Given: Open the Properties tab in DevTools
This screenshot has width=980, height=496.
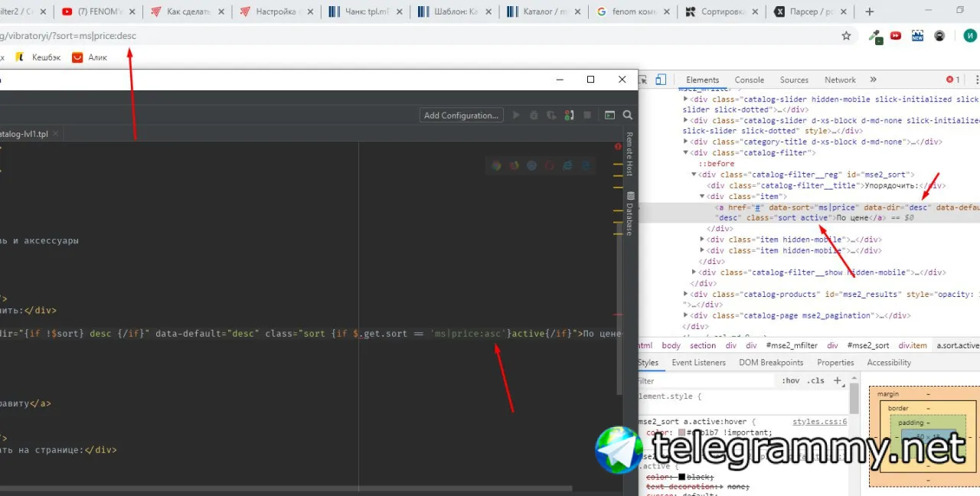Looking at the screenshot, I should tap(835, 363).
